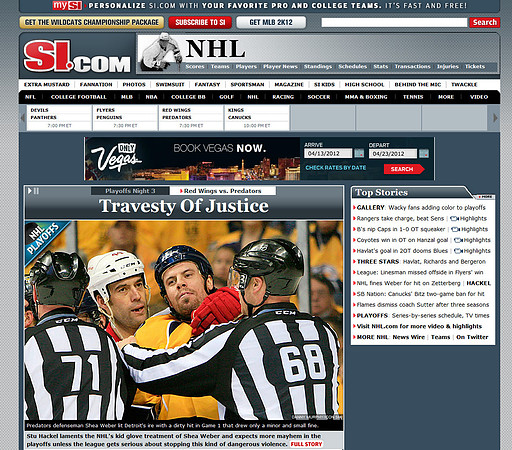This screenshot has width=512, height=450.
Task: Read FULL STORY of Hackel column
Action: [306, 444]
